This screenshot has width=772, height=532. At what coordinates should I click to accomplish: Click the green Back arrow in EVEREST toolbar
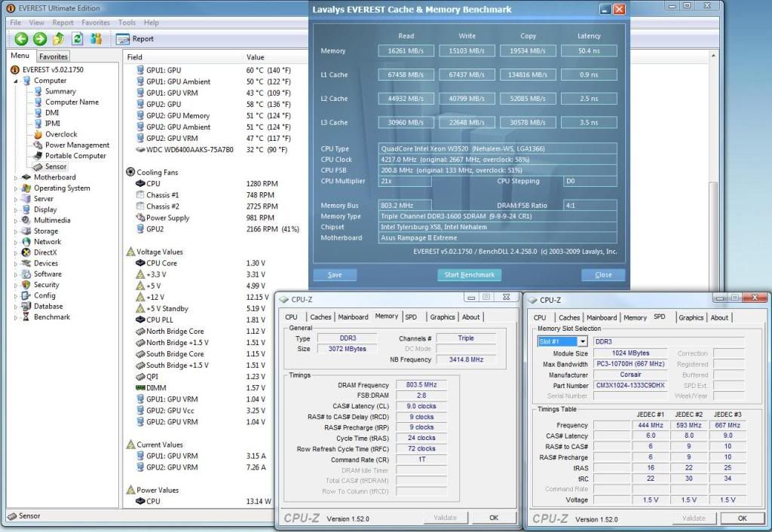click(x=21, y=38)
